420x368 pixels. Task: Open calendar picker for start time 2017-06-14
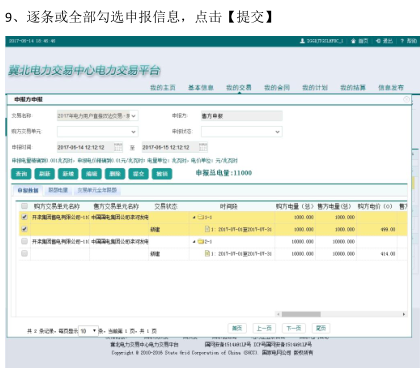click(x=118, y=147)
